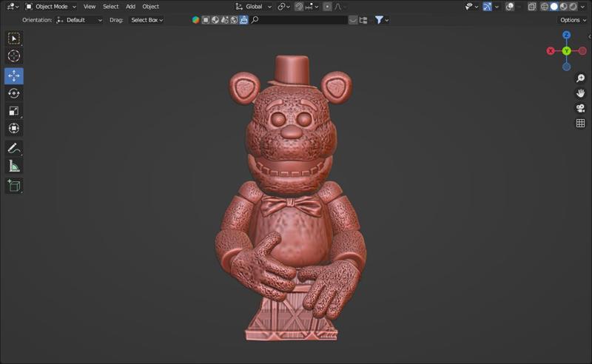
Task: Switch to Rendered shading
Action: (x=573, y=7)
